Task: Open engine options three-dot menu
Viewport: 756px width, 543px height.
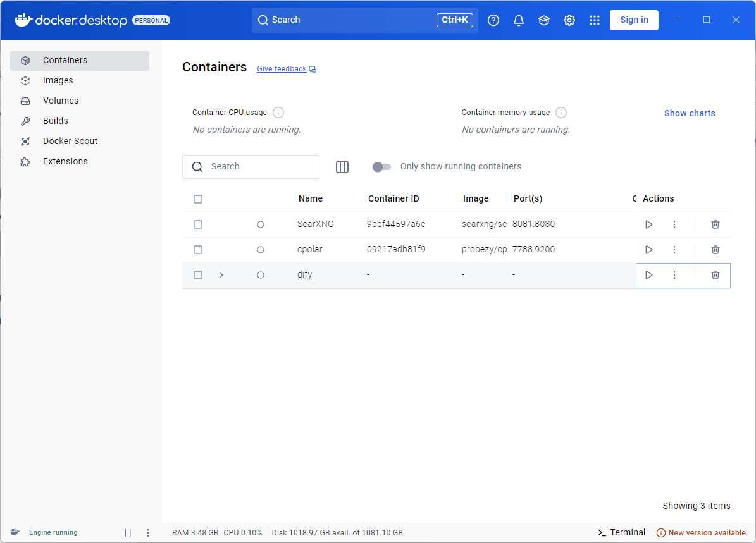Action: point(147,533)
